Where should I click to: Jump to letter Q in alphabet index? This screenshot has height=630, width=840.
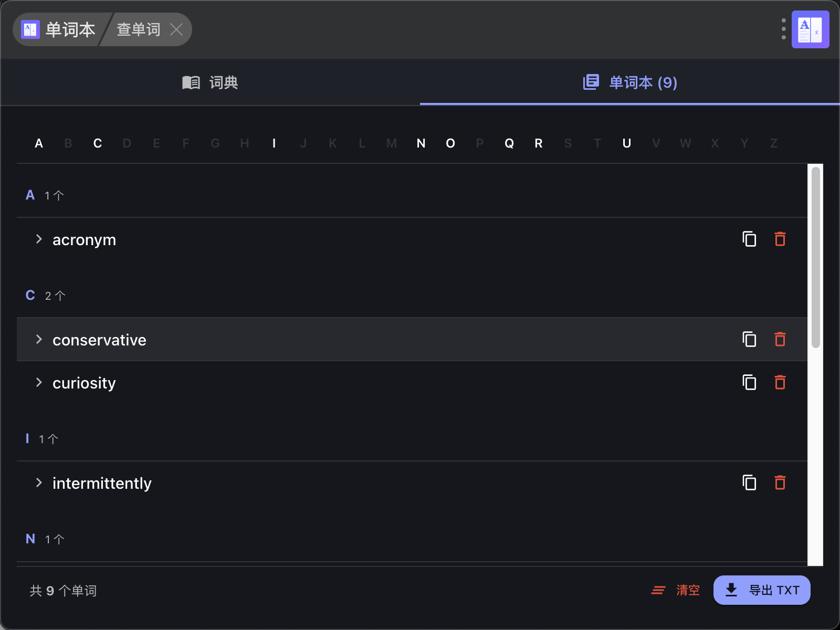pyautogui.click(x=509, y=143)
